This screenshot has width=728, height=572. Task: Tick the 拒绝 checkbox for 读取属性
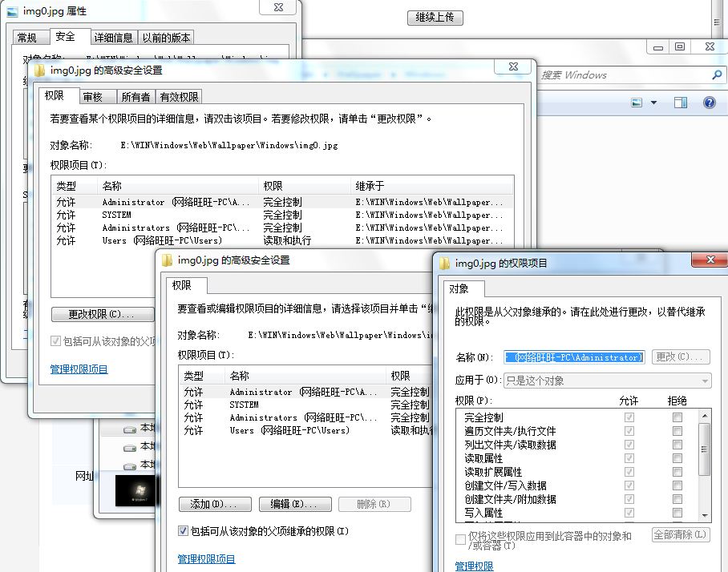coord(677,458)
